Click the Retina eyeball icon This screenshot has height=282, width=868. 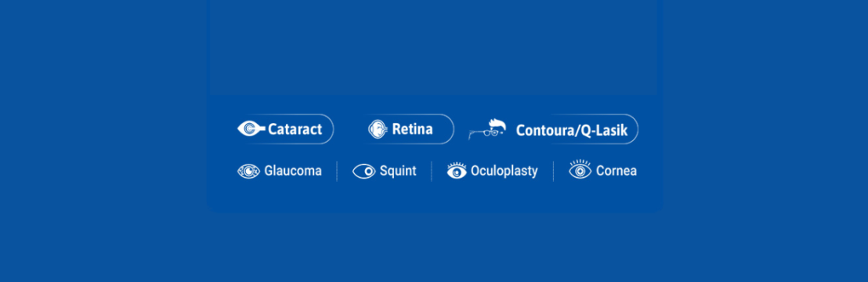(x=378, y=129)
